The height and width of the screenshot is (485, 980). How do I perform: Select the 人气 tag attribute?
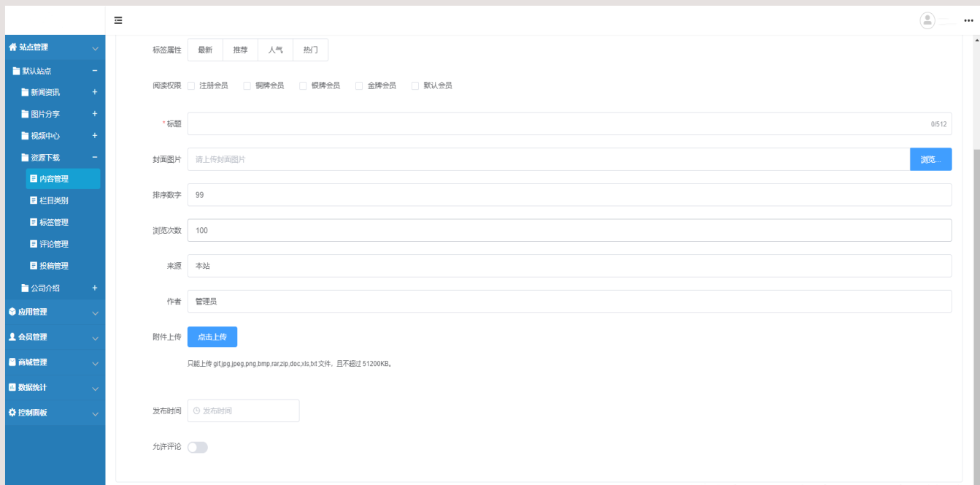tap(276, 50)
